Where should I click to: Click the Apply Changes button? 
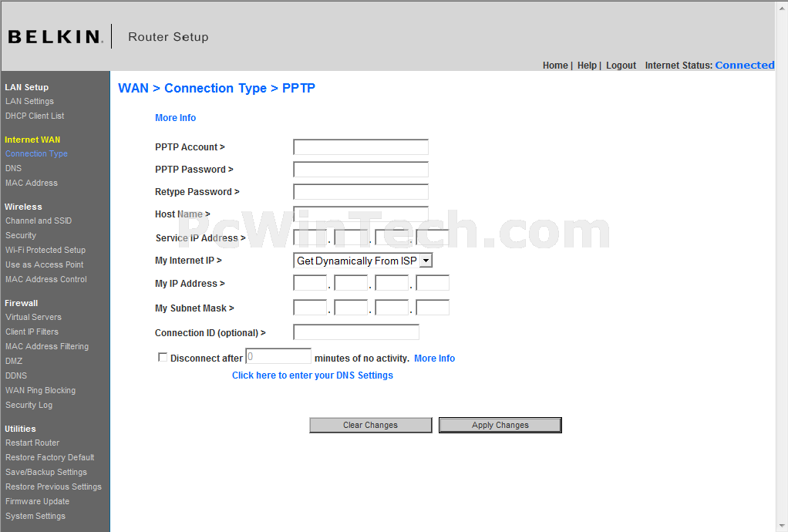500,425
